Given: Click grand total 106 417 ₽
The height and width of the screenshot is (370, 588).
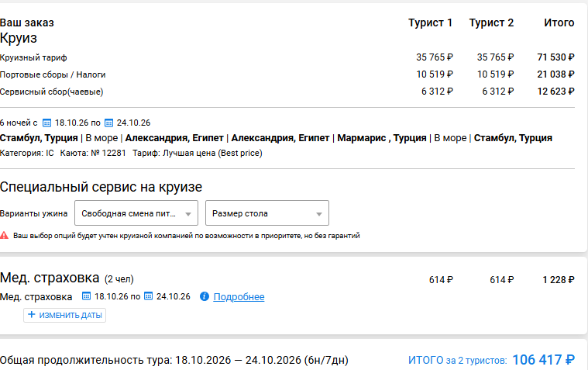Looking at the screenshot, I should 543,359.
